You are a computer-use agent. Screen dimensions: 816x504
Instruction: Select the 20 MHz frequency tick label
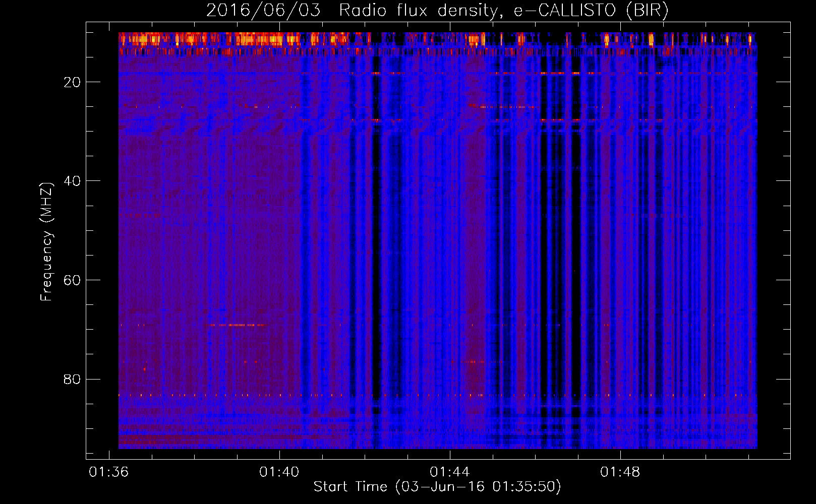point(72,82)
